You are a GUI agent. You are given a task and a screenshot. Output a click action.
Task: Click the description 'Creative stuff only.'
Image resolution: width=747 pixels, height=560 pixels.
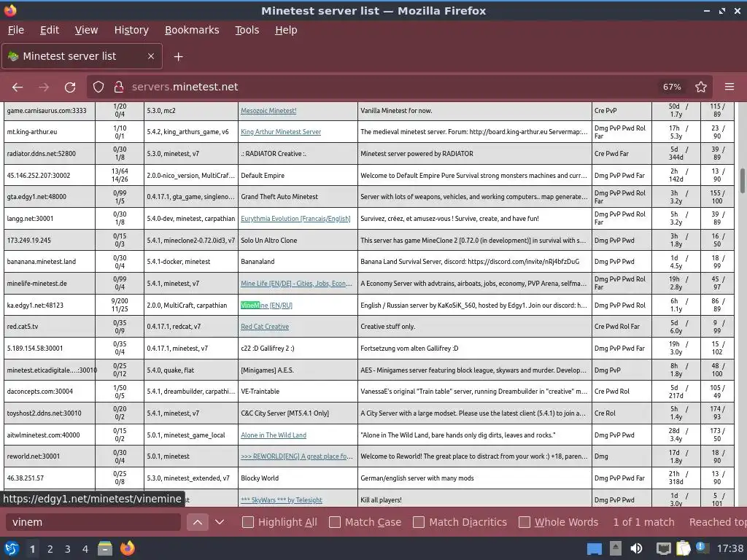click(x=388, y=327)
